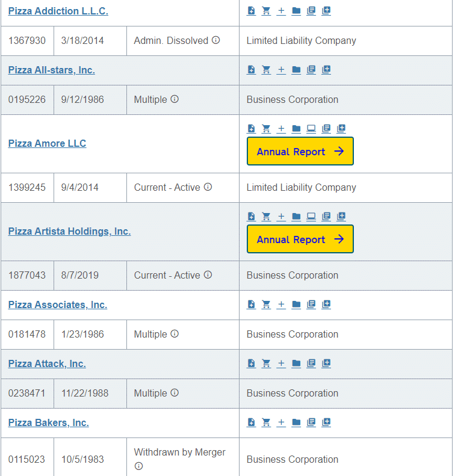Open Annual Report for Pizza Amore LLC
Viewport: 455px width, 476px height.
pos(300,152)
